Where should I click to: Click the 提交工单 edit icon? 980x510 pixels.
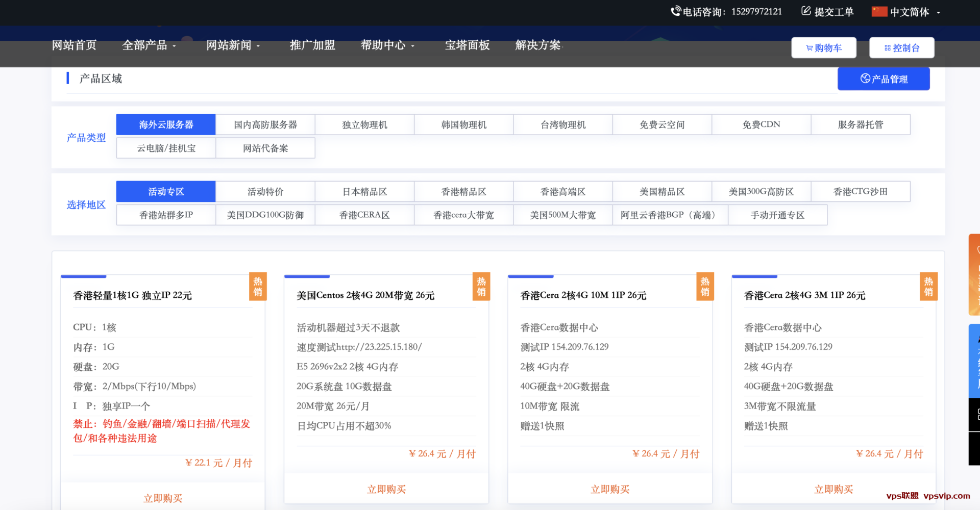point(806,11)
